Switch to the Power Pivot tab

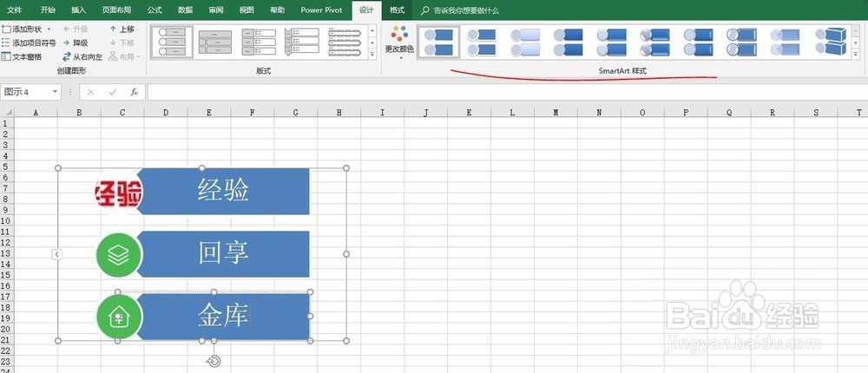point(322,10)
